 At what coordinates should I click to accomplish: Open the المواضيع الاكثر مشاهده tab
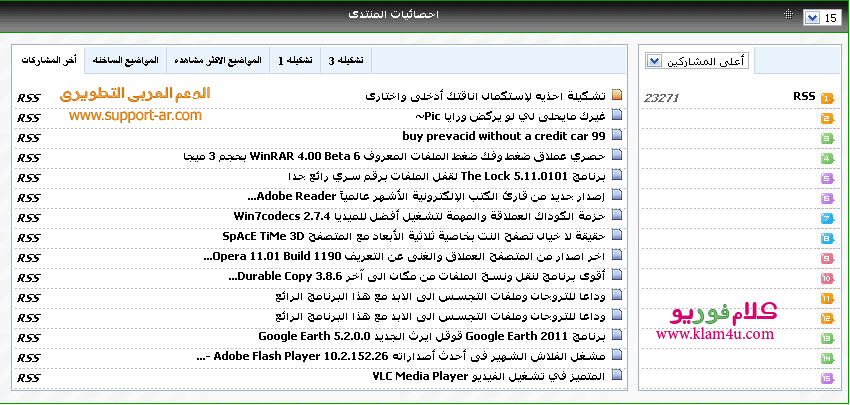tap(216, 60)
